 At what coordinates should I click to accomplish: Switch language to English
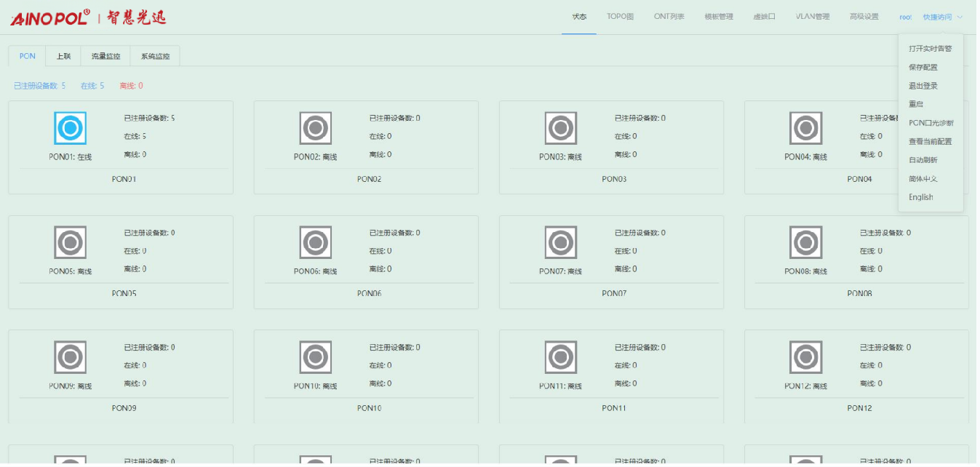920,197
